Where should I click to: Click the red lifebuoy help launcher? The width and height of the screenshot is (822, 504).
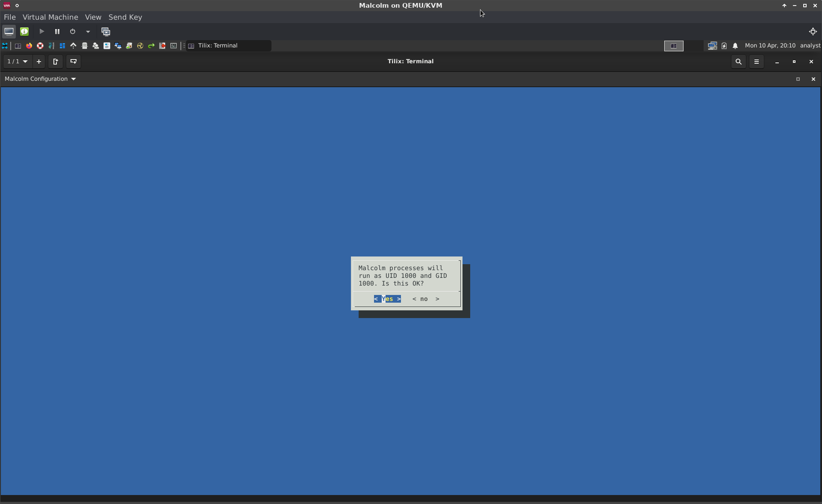[40, 46]
